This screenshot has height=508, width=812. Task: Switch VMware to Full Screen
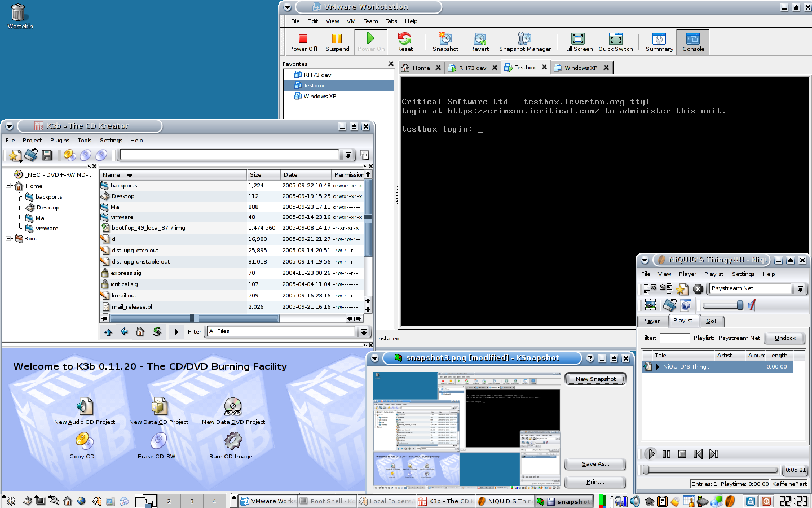[578, 42]
